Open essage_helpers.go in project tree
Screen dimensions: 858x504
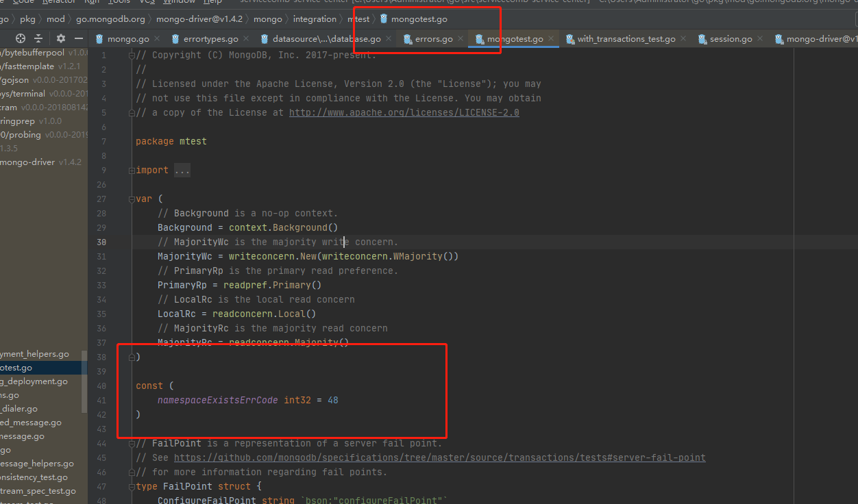37,464
